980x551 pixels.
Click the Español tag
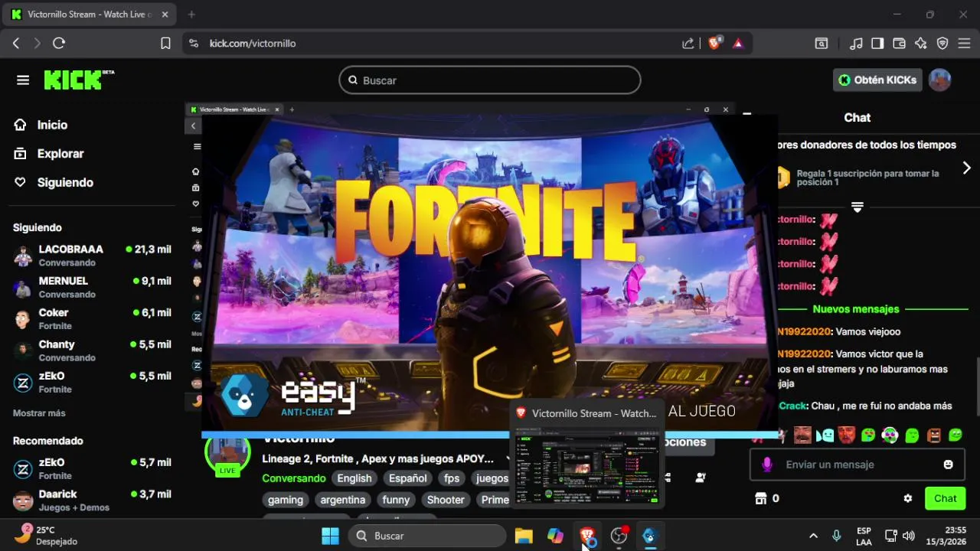coord(407,478)
